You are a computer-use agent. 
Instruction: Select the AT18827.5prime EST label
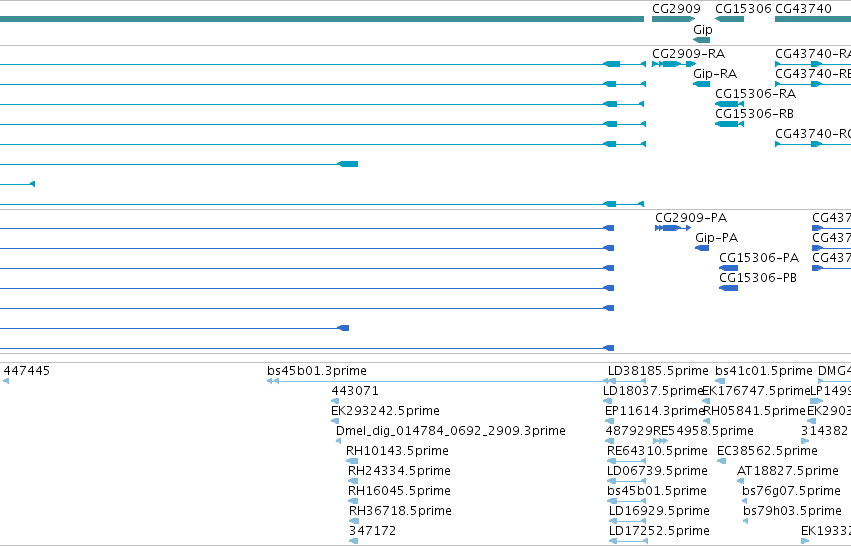coord(788,471)
